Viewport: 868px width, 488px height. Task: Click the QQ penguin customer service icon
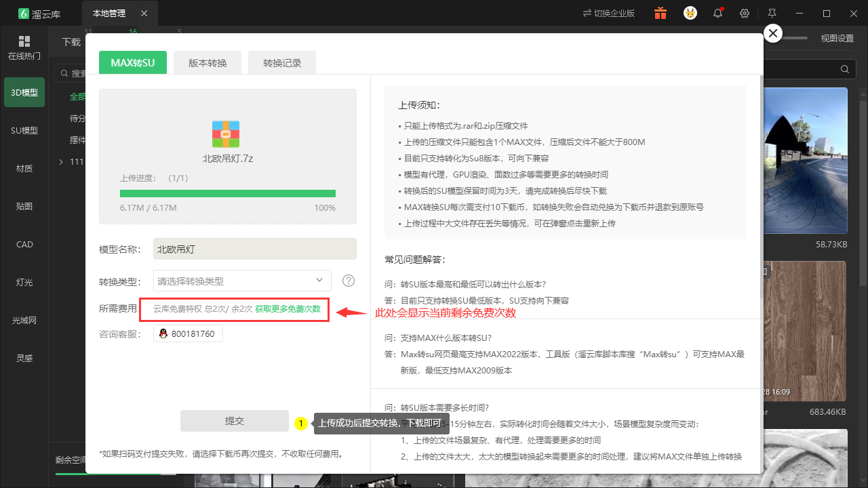163,333
